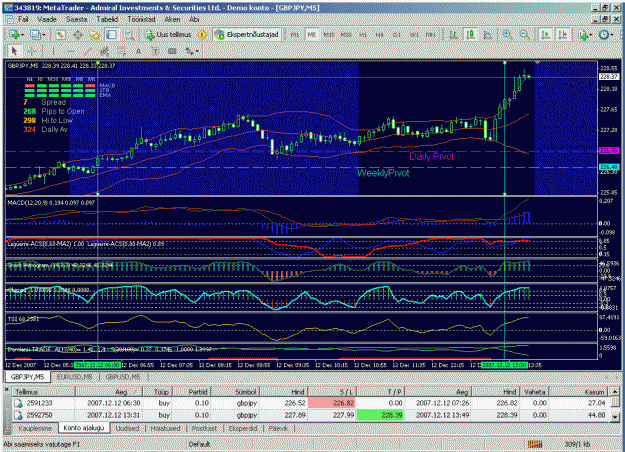Open the Kauplemine terminal tab
Screen dimensions: 625x452
(x=35, y=428)
